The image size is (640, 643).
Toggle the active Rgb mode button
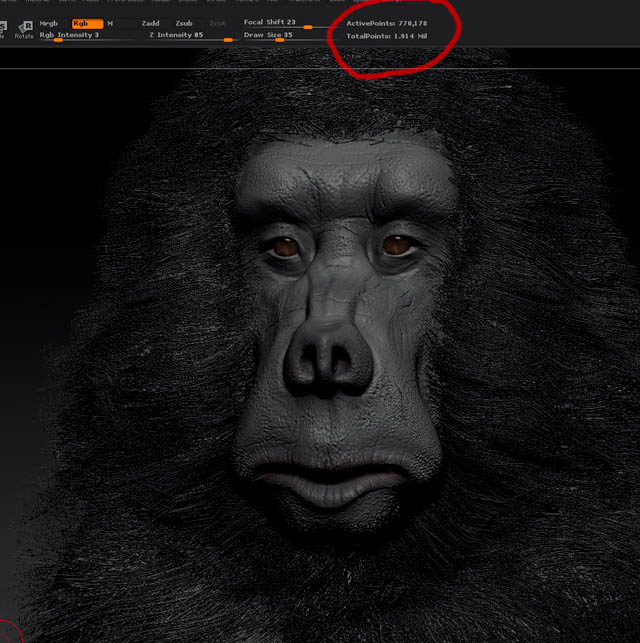click(x=87, y=23)
